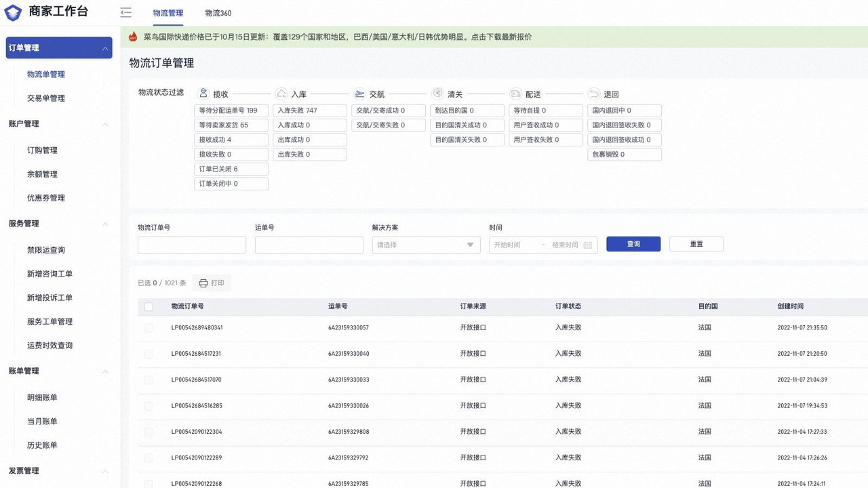Focus the 运单号 input field
The height and width of the screenshot is (488, 868).
(309, 245)
